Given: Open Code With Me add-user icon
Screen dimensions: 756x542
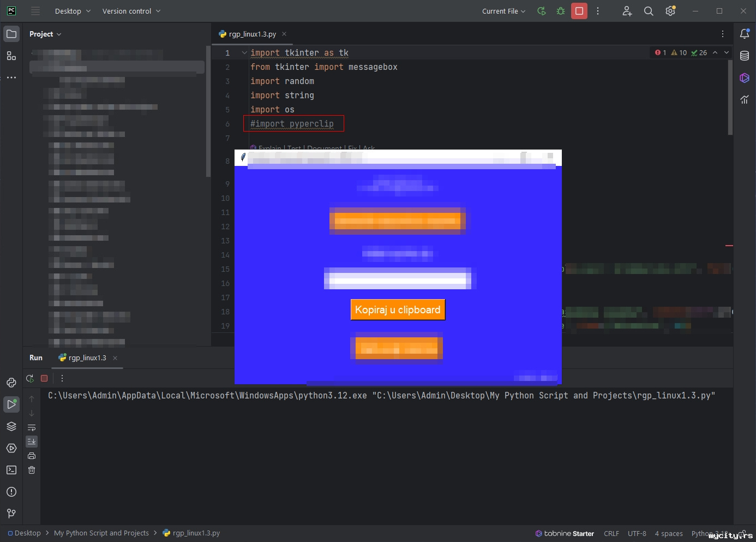Looking at the screenshot, I should coord(627,11).
